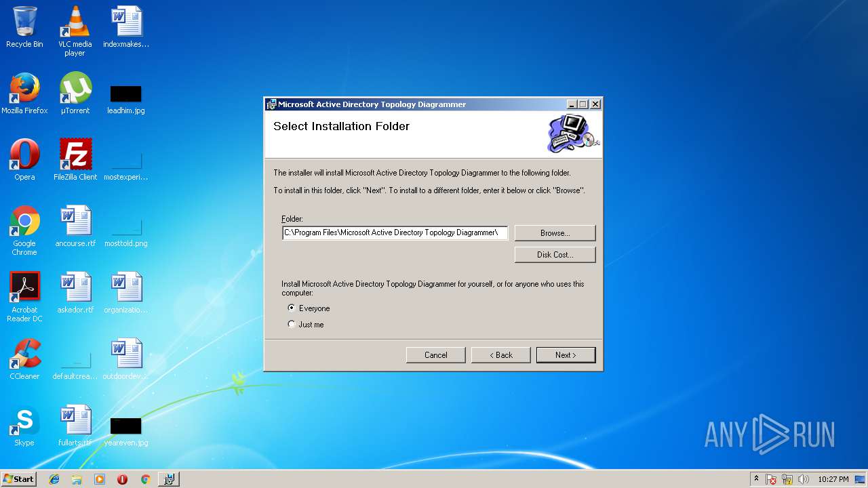868x488 pixels.
Task: Open the Recycle Bin desktop icon
Action: click(x=24, y=27)
